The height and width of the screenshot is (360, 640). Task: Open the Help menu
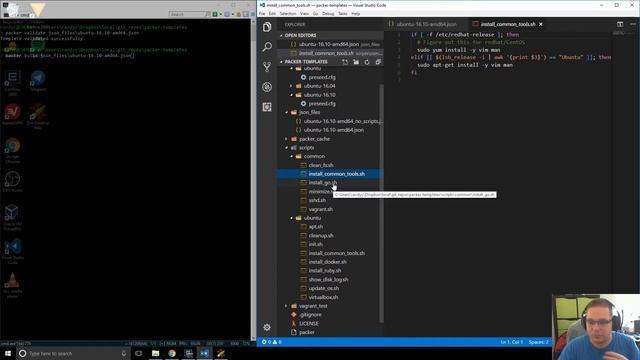356,13
